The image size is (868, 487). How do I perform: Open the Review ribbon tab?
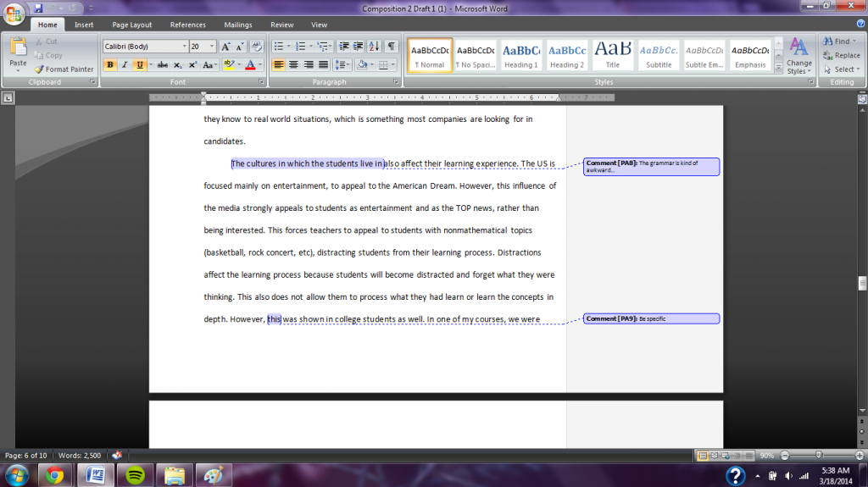[281, 25]
